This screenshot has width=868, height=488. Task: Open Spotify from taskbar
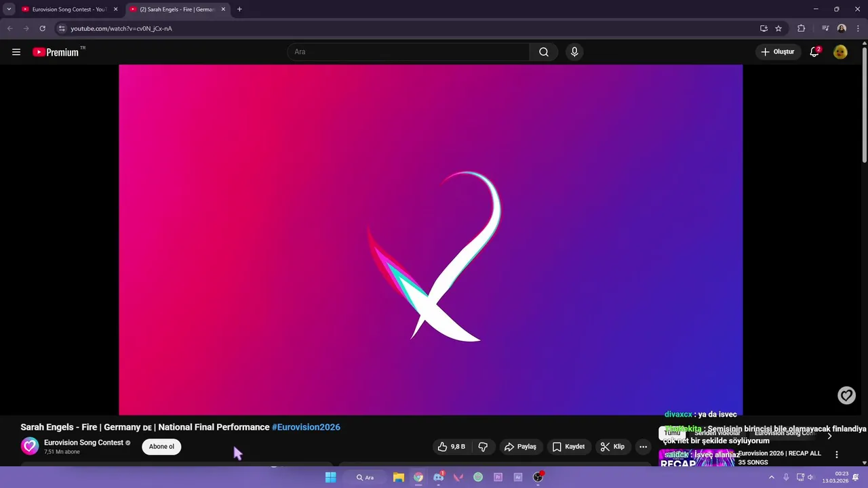point(478,477)
